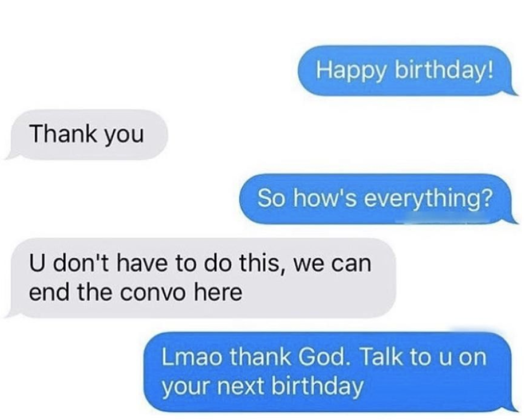Click the words 'we can' in the gray reply
Screen dimensions: 527x420
click(x=333, y=264)
